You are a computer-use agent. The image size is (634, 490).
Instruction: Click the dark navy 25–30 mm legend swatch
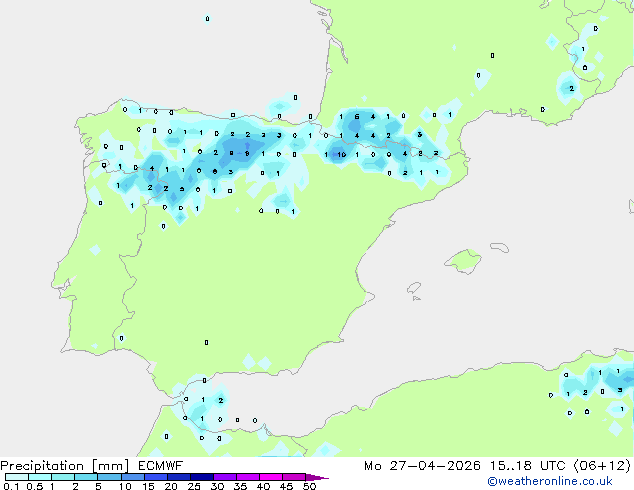click(x=202, y=477)
